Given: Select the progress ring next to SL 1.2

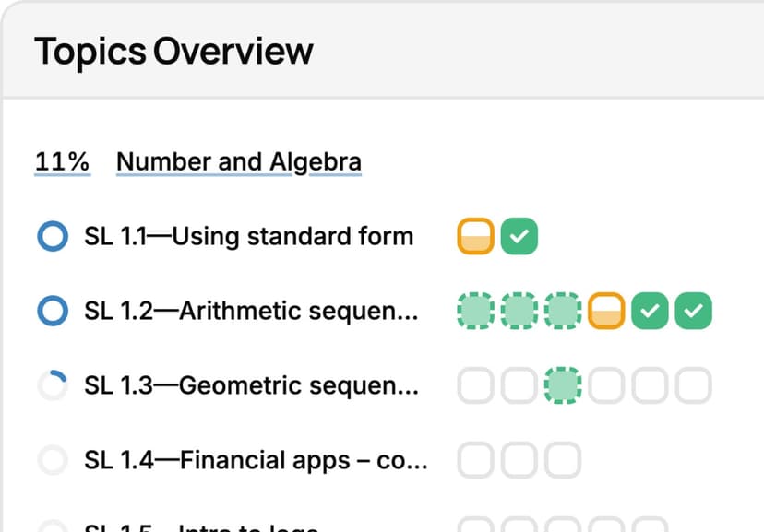Looking at the screenshot, I should pyautogui.click(x=53, y=311).
